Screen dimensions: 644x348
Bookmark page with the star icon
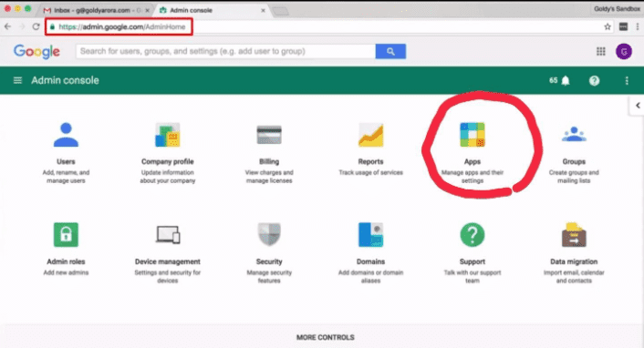(608, 26)
